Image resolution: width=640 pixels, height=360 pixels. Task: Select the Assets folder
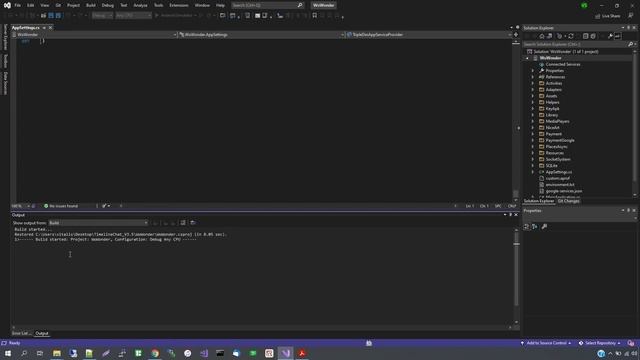[x=551, y=96]
